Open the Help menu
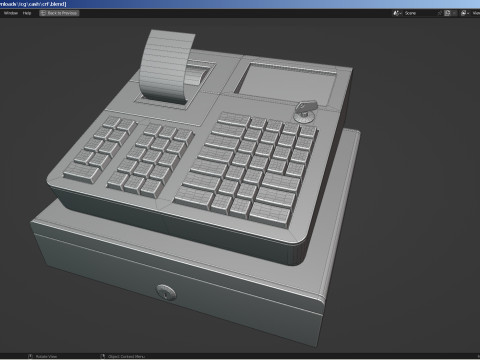The width and height of the screenshot is (480, 360). coord(27,13)
